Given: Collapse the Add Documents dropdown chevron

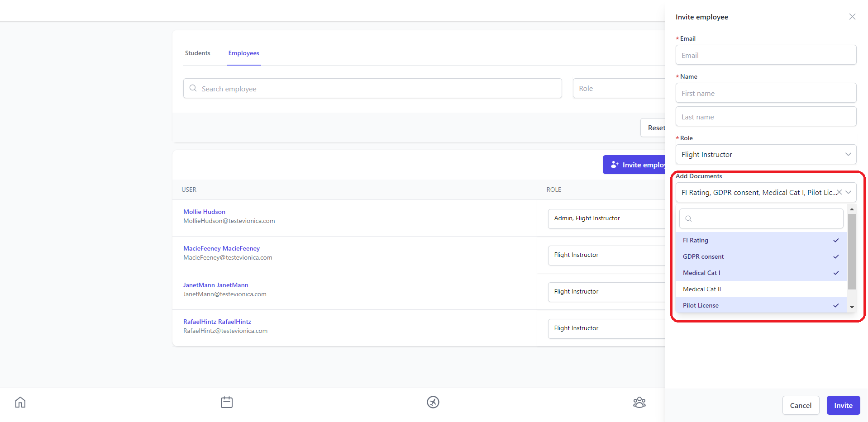Looking at the screenshot, I should tap(849, 192).
